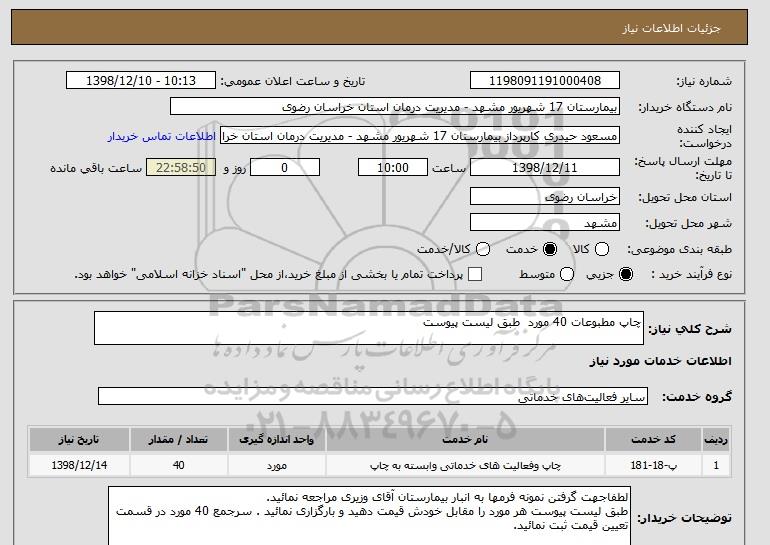
Task: Select the کالا radio button
Action: 602,249
